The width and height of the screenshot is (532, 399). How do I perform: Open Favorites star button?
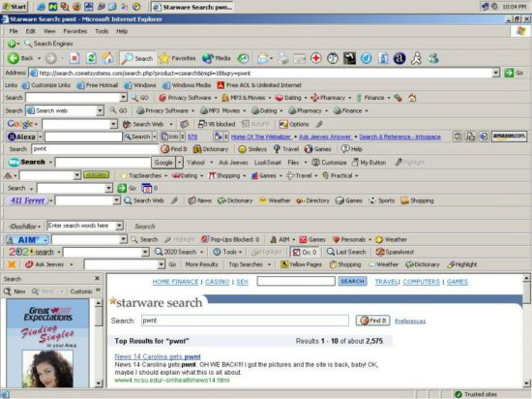(177, 58)
